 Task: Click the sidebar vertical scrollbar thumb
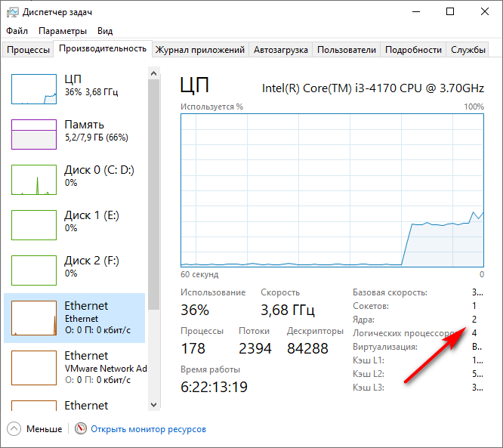pyautogui.click(x=153, y=194)
